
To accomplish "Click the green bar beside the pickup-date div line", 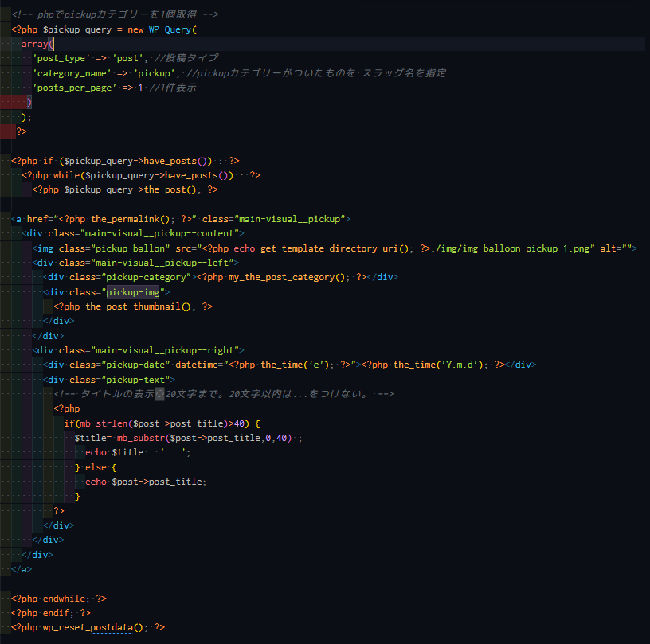I will point(4,364).
